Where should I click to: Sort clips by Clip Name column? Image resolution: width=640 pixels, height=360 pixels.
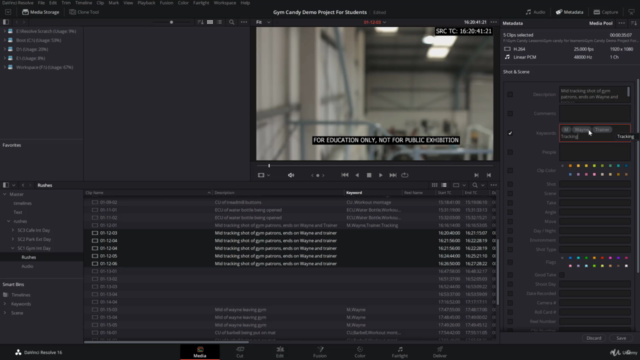pos(94,193)
